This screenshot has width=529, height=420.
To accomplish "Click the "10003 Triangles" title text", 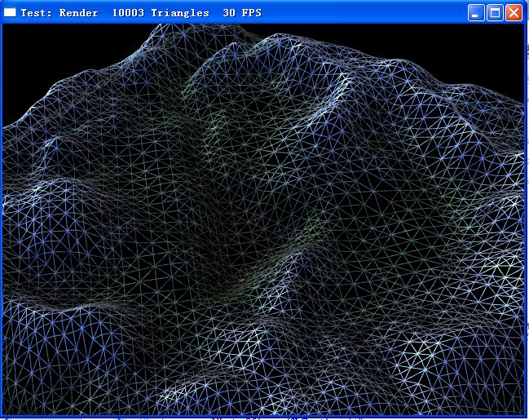I will (x=161, y=13).
